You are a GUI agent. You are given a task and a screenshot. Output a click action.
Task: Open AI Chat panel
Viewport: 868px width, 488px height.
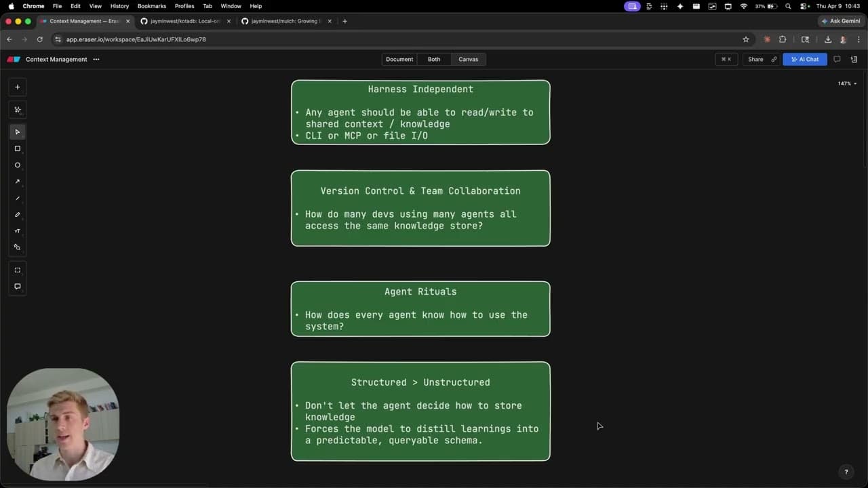coord(804,59)
